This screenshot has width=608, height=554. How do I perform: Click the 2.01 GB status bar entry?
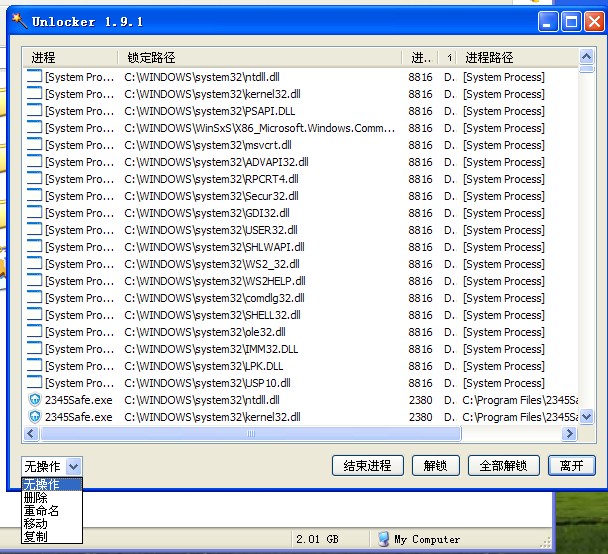point(317,539)
